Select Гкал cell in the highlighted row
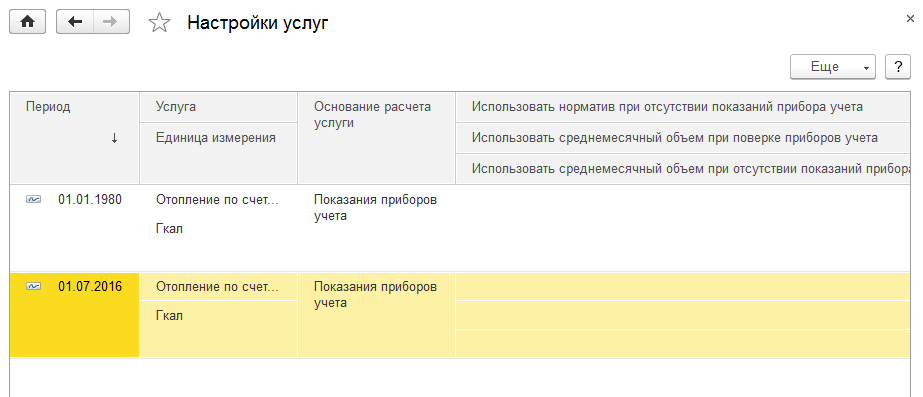 [218, 329]
